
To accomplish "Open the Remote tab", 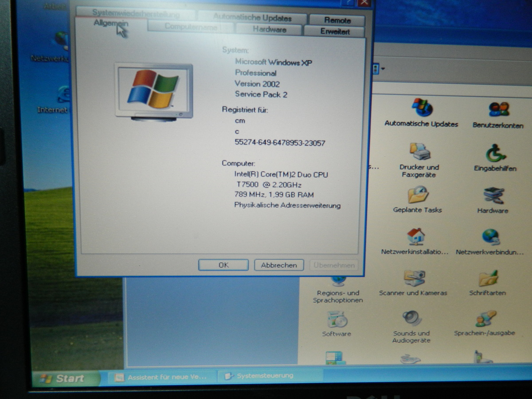I will point(337,20).
